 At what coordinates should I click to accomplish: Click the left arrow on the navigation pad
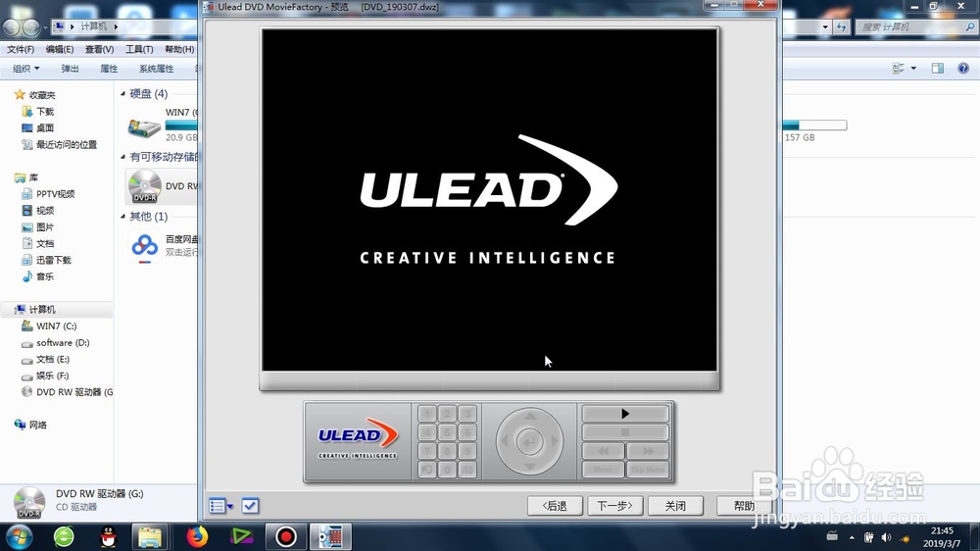(x=505, y=441)
